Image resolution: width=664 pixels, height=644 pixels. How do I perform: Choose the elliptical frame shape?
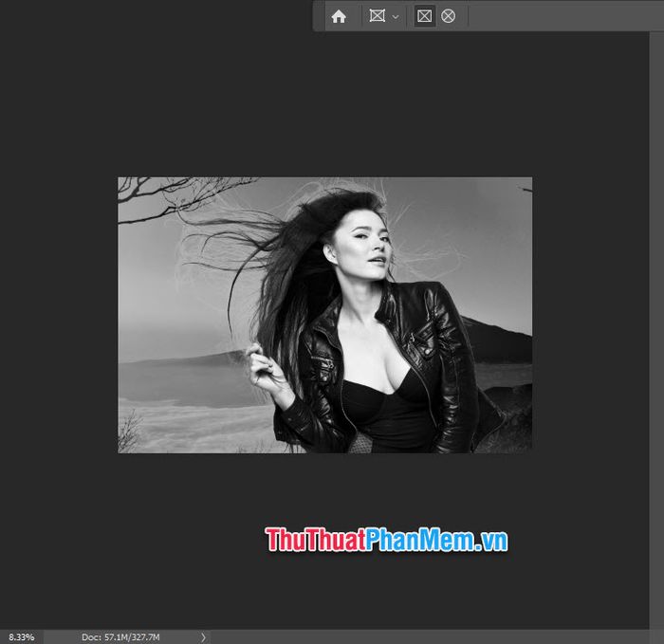click(x=448, y=16)
